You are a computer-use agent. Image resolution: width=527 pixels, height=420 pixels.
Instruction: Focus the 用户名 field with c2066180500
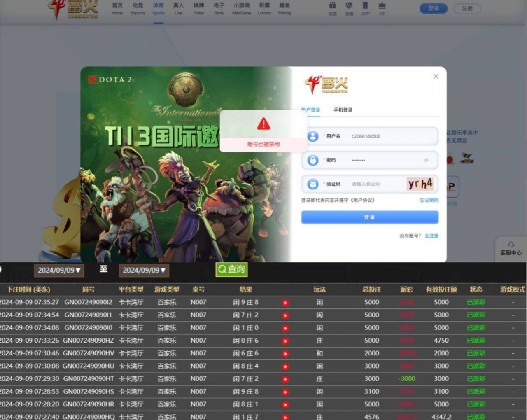point(370,136)
